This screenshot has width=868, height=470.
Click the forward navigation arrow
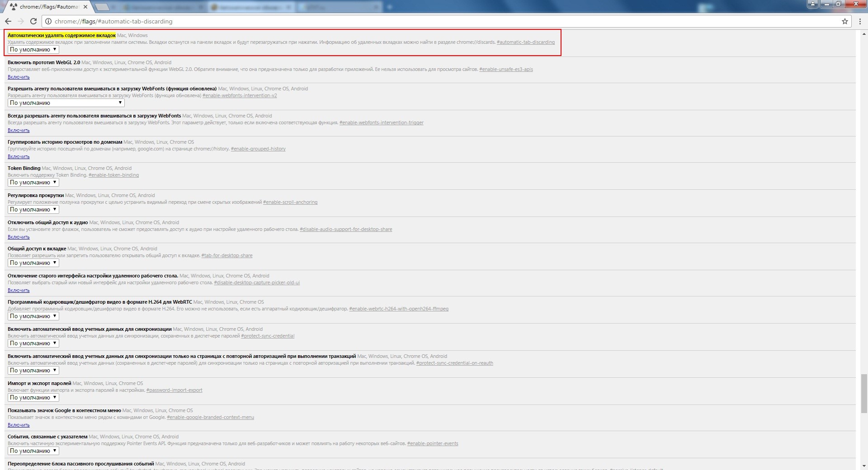pos(21,21)
